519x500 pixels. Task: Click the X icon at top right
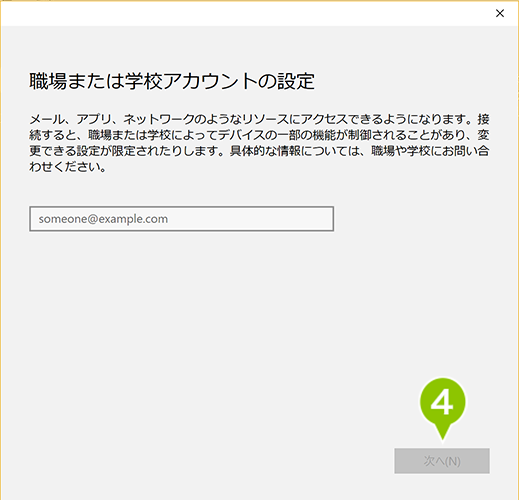(500, 13)
